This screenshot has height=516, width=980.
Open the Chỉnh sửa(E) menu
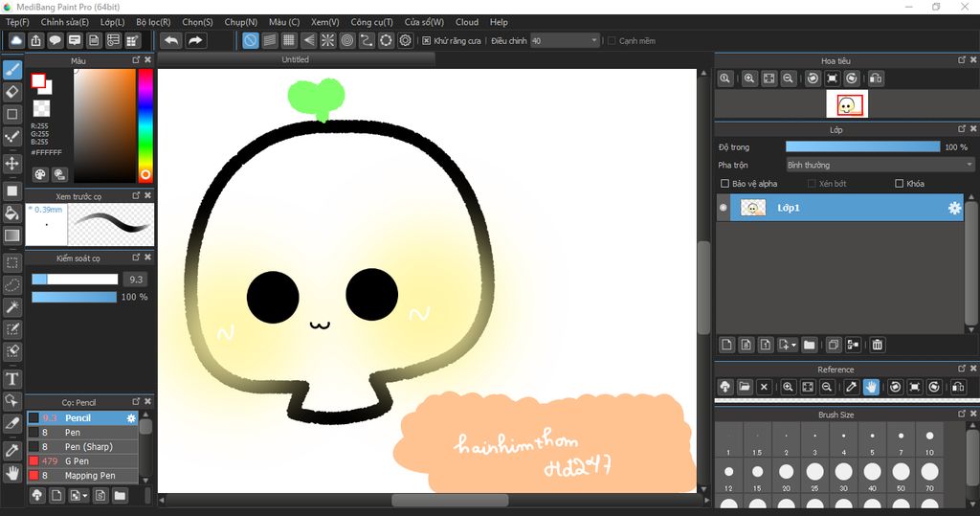click(65, 22)
